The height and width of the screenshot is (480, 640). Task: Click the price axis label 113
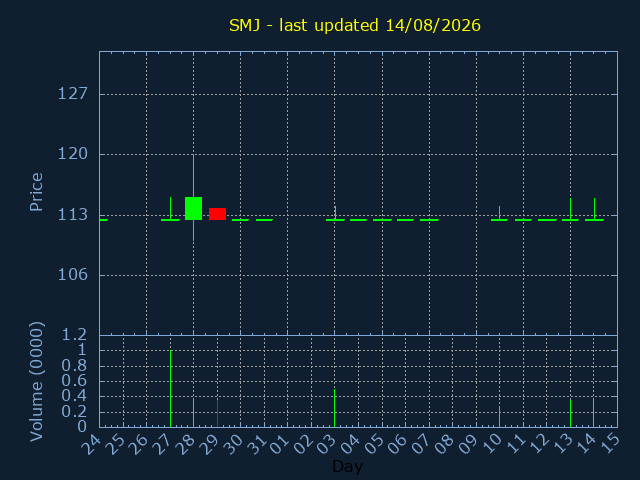click(73, 214)
